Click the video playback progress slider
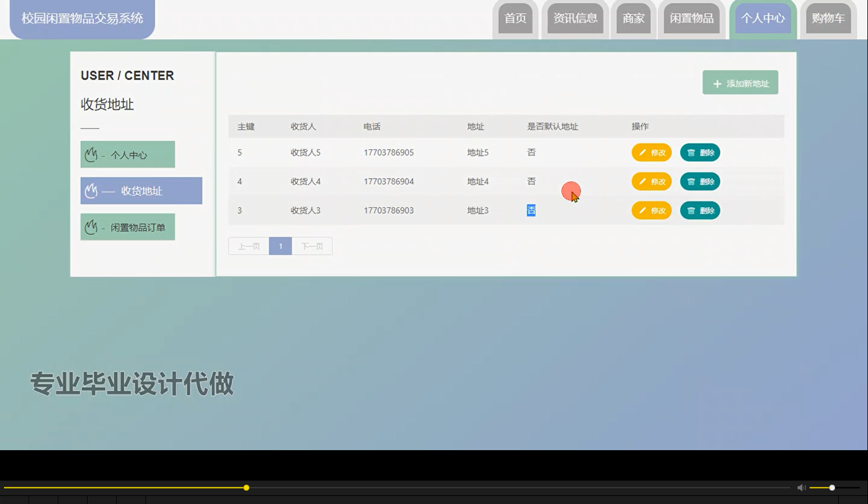 click(246, 487)
